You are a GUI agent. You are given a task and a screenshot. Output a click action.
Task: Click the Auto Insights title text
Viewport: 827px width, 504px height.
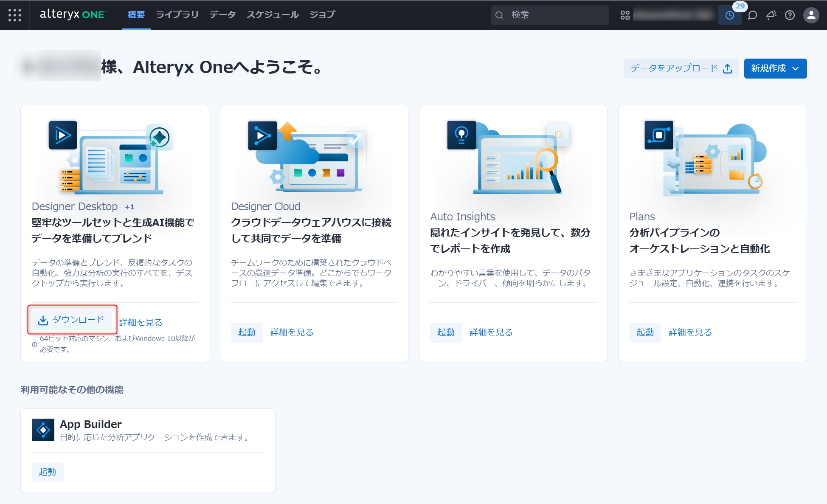[463, 217]
